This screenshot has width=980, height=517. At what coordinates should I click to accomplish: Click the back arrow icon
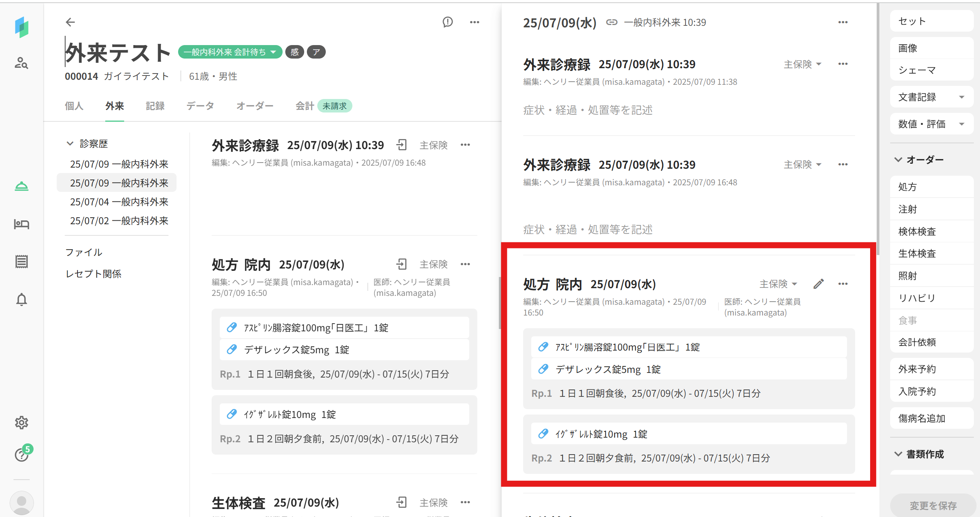click(70, 22)
